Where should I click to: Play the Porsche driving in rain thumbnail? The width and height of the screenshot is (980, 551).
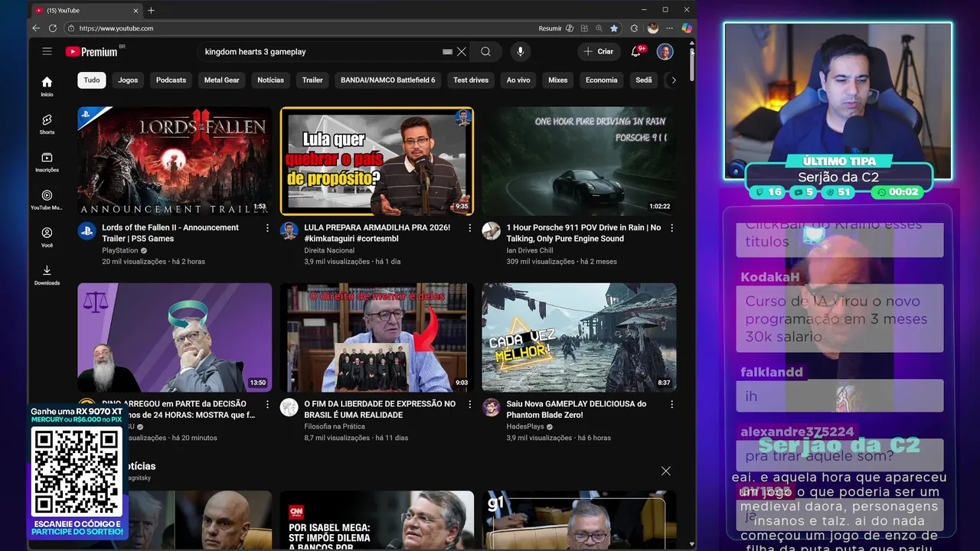point(579,161)
